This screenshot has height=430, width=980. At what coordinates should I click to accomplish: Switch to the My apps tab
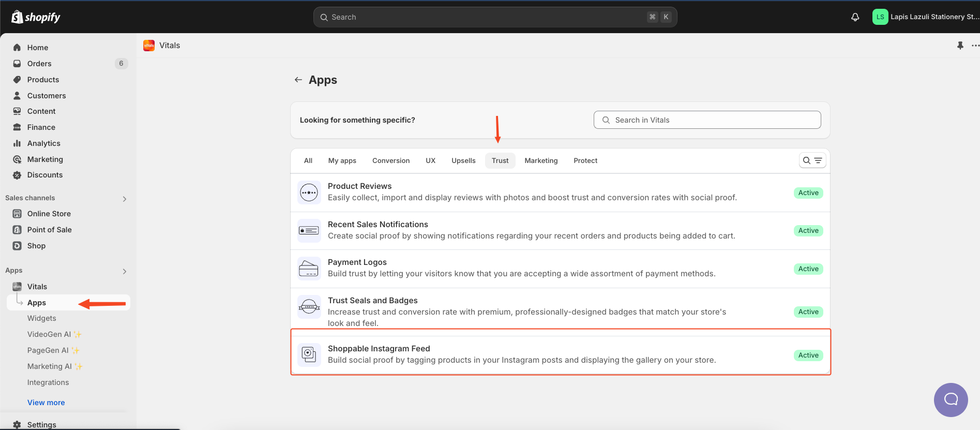coord(342,160)
